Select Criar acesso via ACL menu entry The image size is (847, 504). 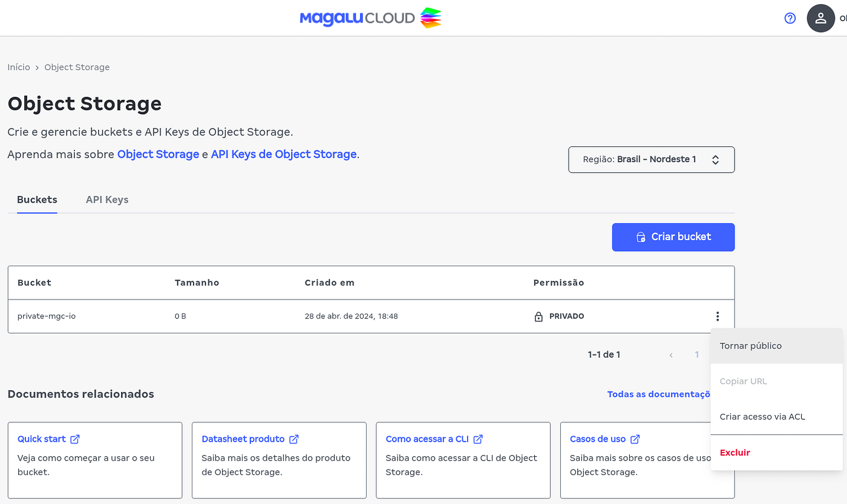(x=777, y=417)
